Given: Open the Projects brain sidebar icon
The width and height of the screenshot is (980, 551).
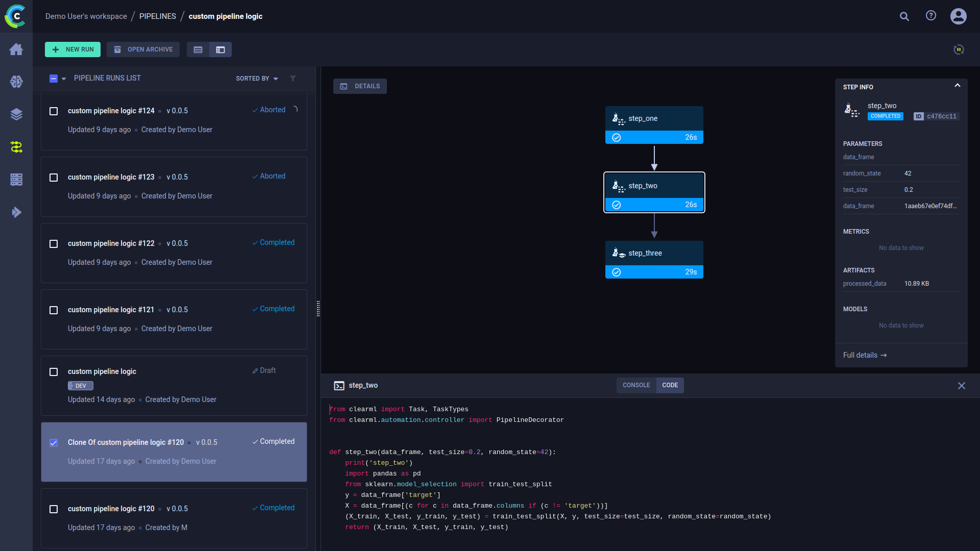Looking at the screenshot, I should [16, 82].
